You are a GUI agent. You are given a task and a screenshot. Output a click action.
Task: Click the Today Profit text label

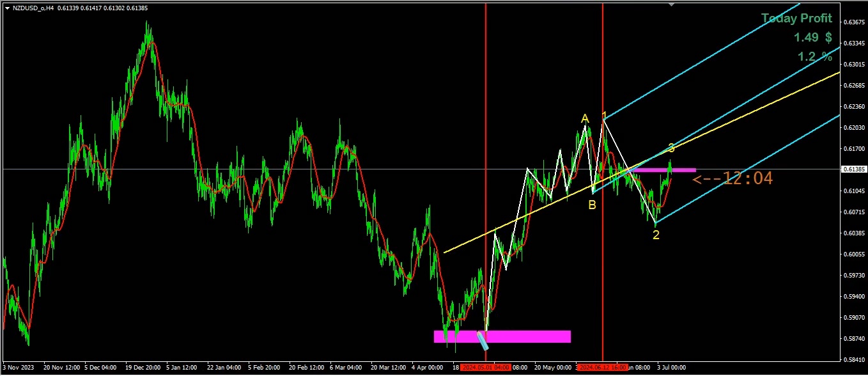(796, 19)
